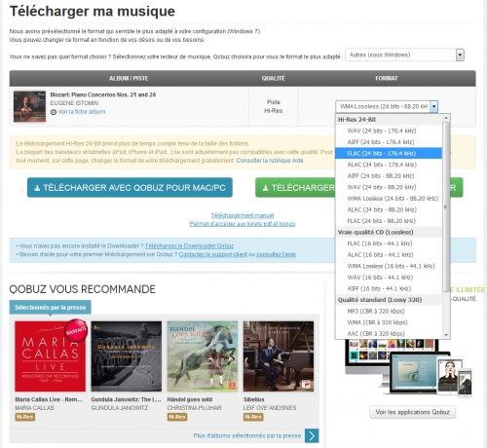Click consultez l'aide link

pyautogui.click(x=276, y=254)
